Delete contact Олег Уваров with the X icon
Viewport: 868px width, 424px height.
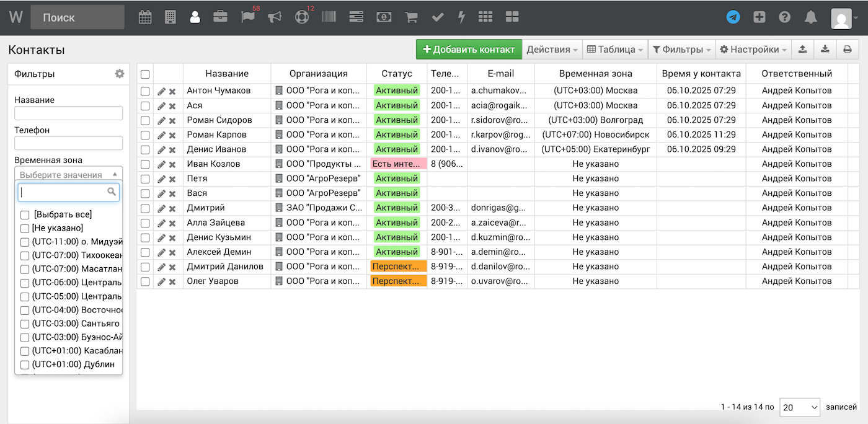172,282
